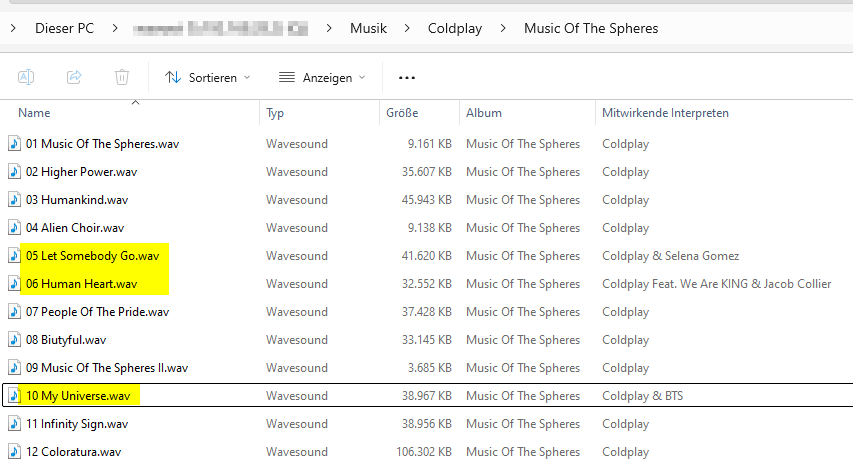Select file 06 Human Heart.wav
Screen dimensions: 853x468
pos(81,284)
